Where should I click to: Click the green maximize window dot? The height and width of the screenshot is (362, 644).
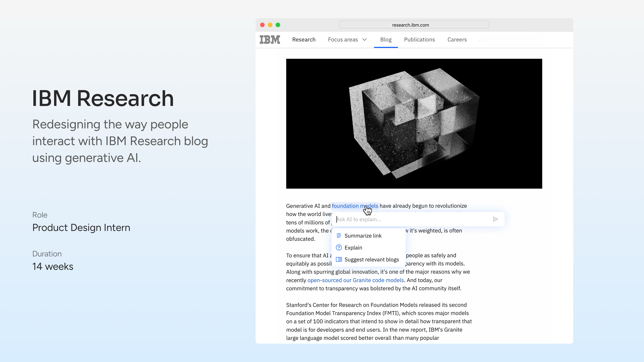(278, 25)
